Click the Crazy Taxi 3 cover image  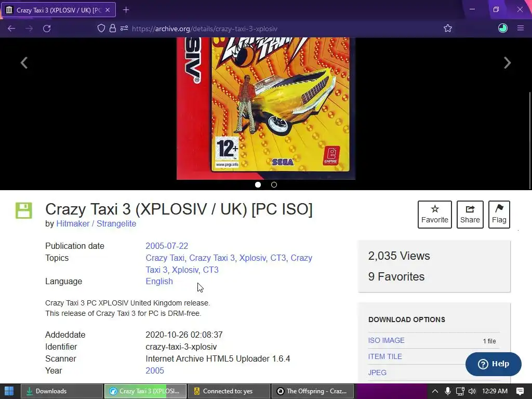(x=266, y=109)
